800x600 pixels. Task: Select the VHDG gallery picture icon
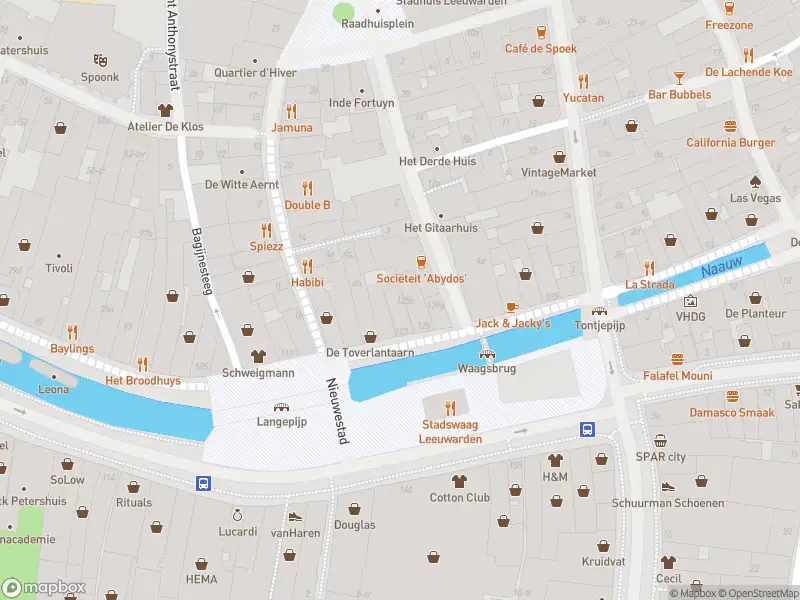pyautogui.click(x=690, y=301)
